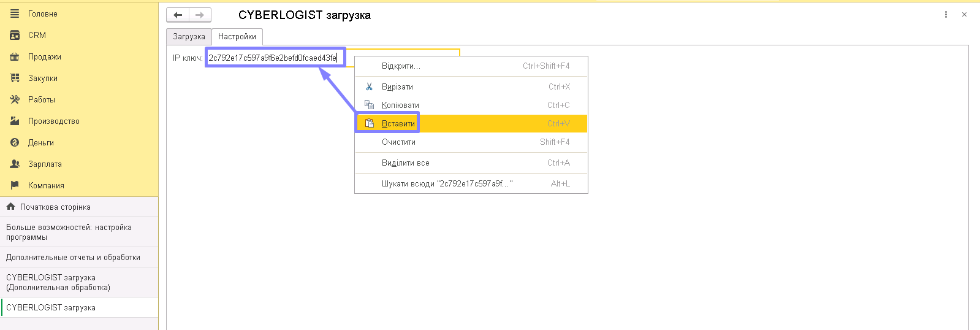Click the scissors icon next to Вирізати
Image resolution: width=980 pixels, height=330 pixels.
tap(369, 86)
